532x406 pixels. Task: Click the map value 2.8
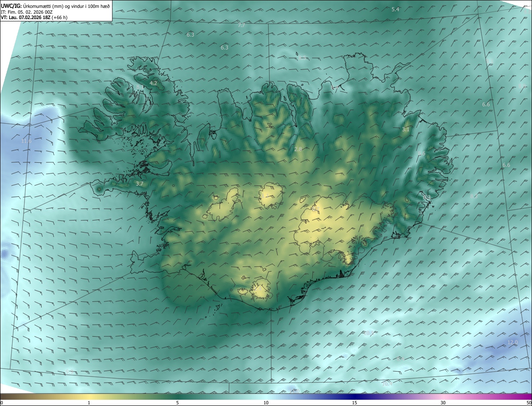pos(298,149)
